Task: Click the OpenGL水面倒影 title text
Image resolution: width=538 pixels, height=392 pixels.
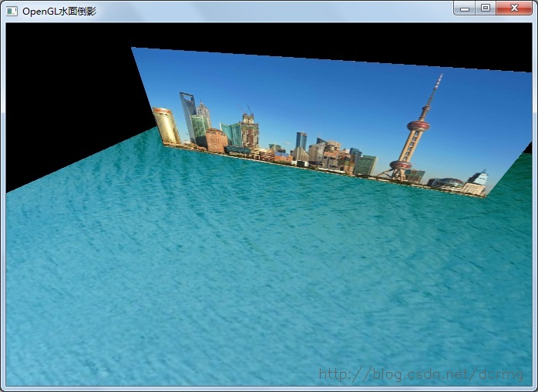Action: click(x=59, y=12)
